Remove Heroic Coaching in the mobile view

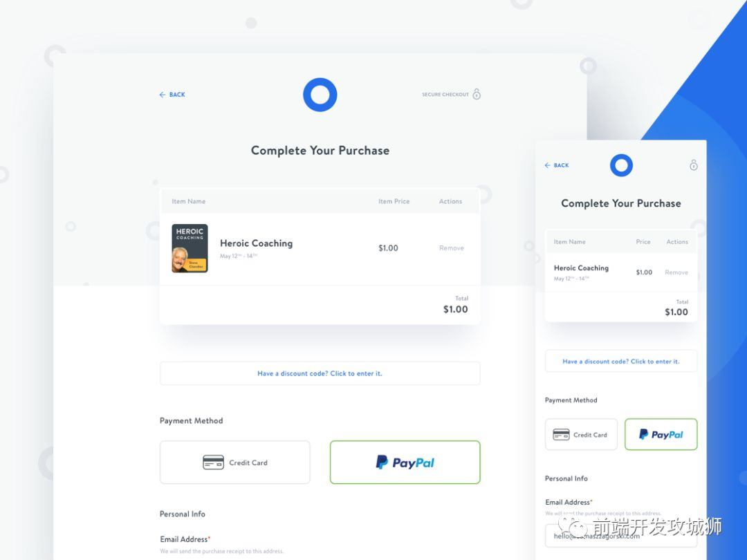pyautogui.click(x=676, y=272)
